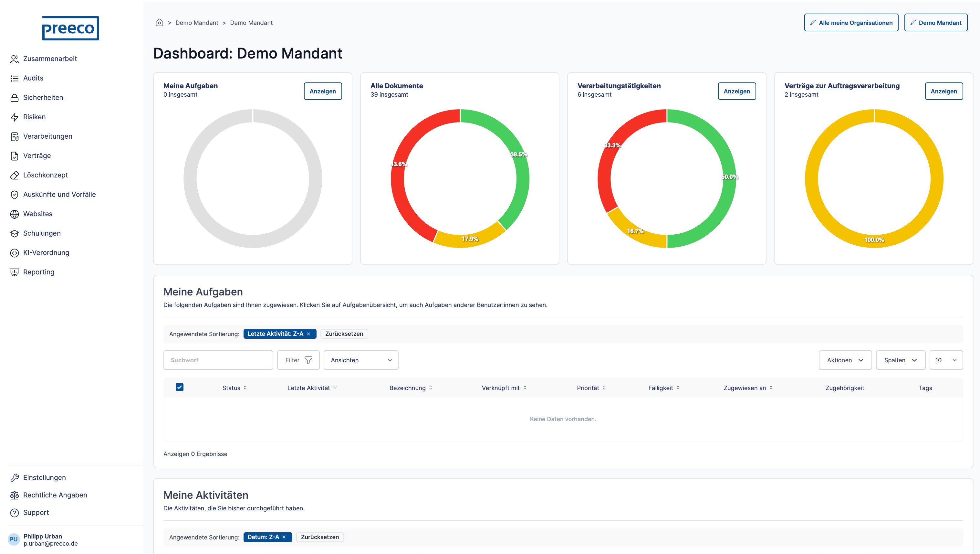The width and height of the screenshot is (980, 554).
Task: Expand the Spalten column selector
Action: pyautogui.click(x=900, y=360)
